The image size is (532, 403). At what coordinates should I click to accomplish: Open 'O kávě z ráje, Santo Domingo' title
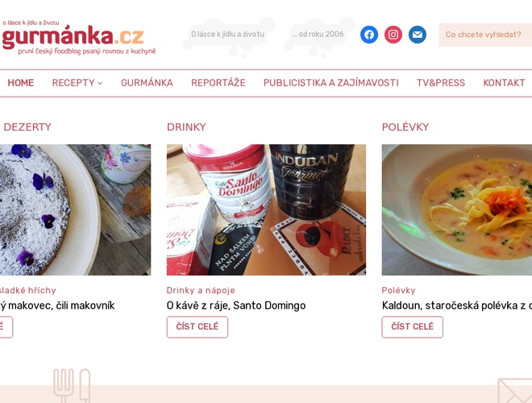236,305
